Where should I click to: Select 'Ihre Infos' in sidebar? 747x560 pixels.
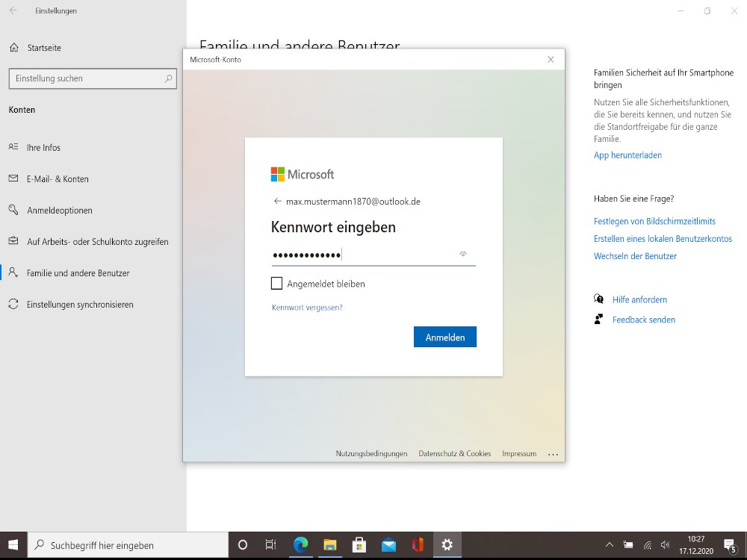coord(43,148)
